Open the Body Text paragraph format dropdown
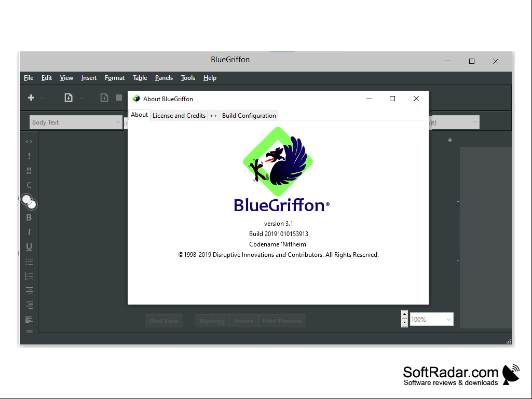The height and width of the screenshot is (399, 532). click(x=76, y=122)
